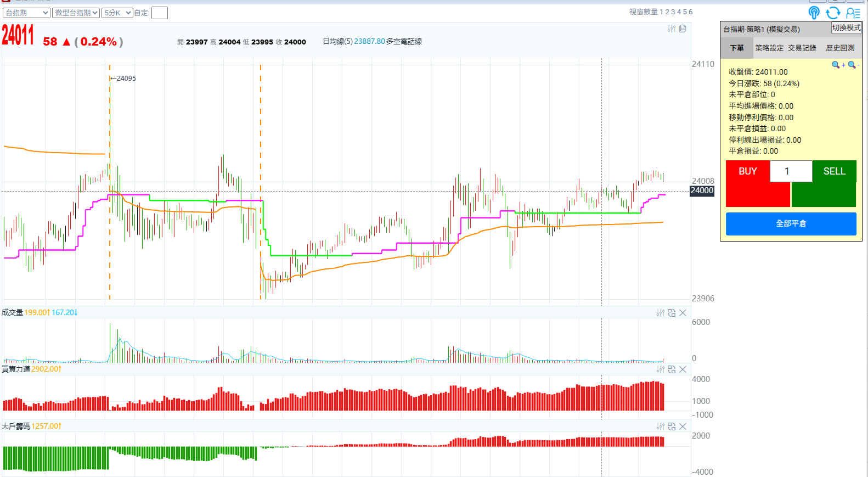Image resolution: width=868 pixels, height=477 pixels.
Task: Click the 24095 high price marker
Action: 124,78
